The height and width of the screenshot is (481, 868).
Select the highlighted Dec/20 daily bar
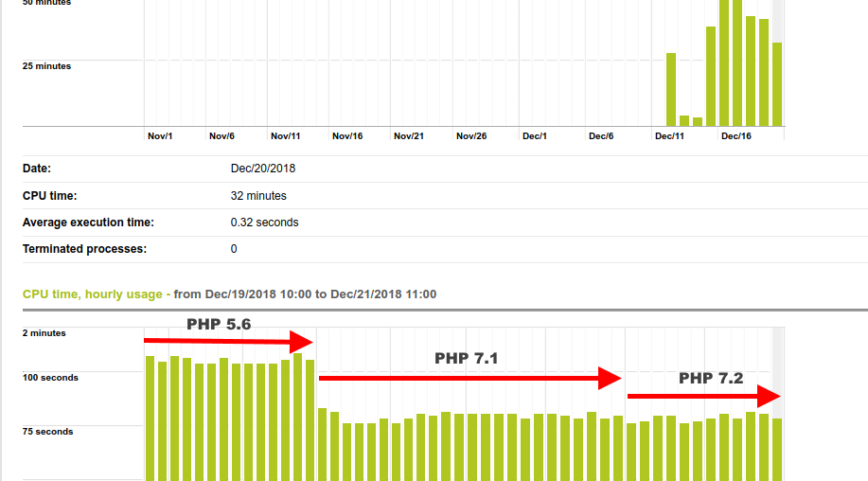click(777, 84)
